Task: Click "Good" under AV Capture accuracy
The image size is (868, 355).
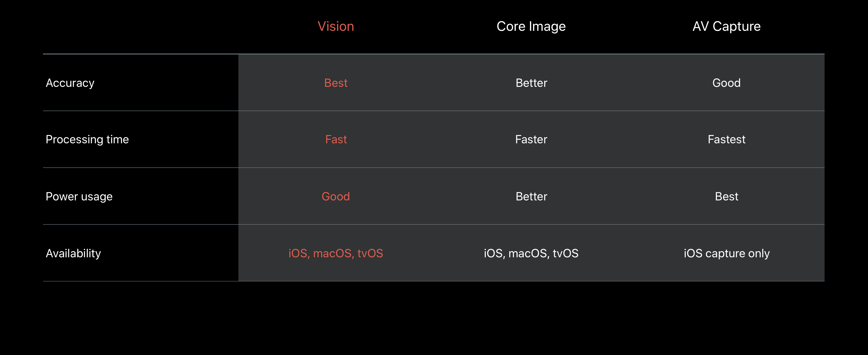Action: pos(726,83)
